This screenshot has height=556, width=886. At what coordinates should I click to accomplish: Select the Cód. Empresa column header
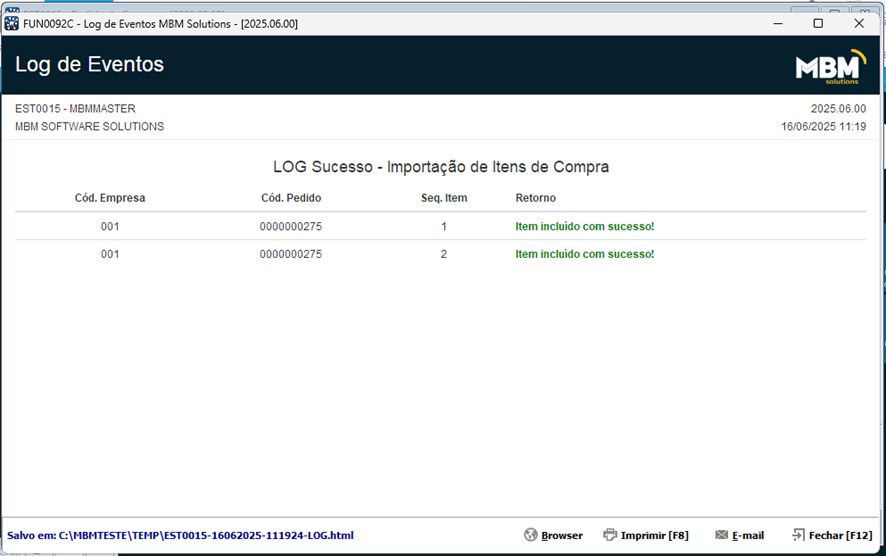[x=110, y=198]
